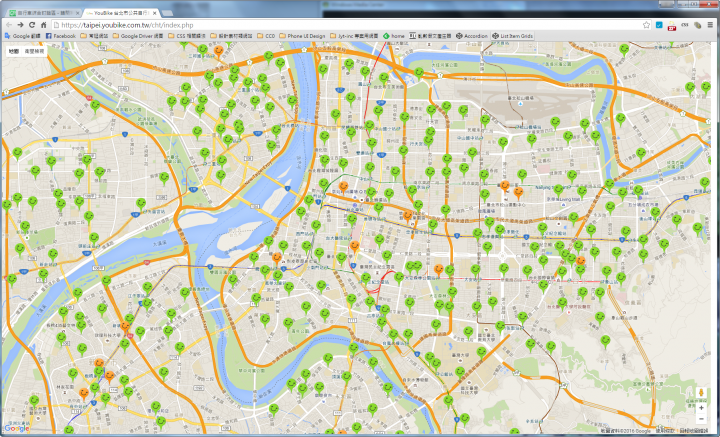
Task: Zoom in the map with plus
Action: [701, 408]
